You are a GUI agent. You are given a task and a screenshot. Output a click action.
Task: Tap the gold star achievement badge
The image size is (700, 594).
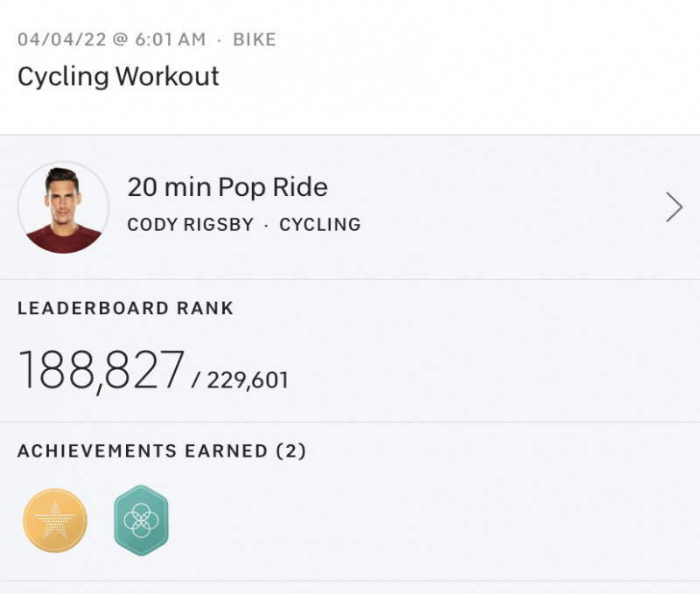click(x=55, y=521)
